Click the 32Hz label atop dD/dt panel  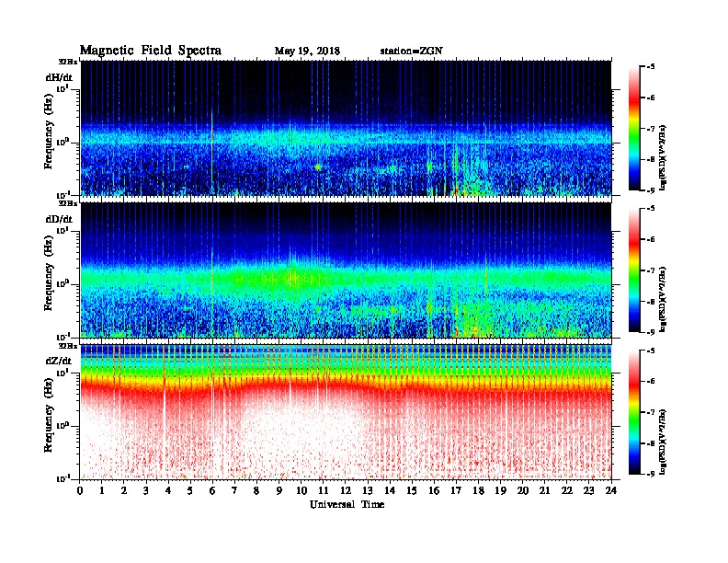tap(68, 203)
